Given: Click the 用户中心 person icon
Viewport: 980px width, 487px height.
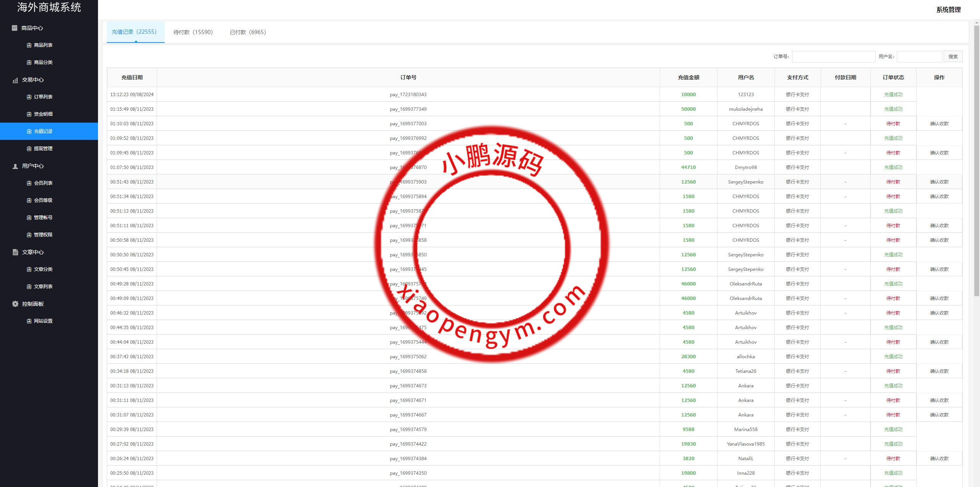Looking at the screenshot, I should [x=15, y=166].
